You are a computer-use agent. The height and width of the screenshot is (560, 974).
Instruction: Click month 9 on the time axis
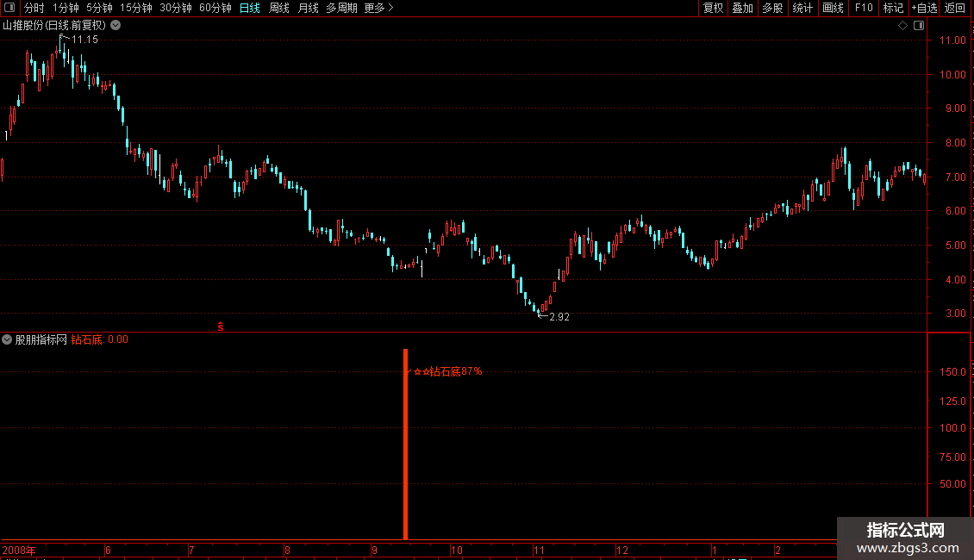tap(375, 550)
